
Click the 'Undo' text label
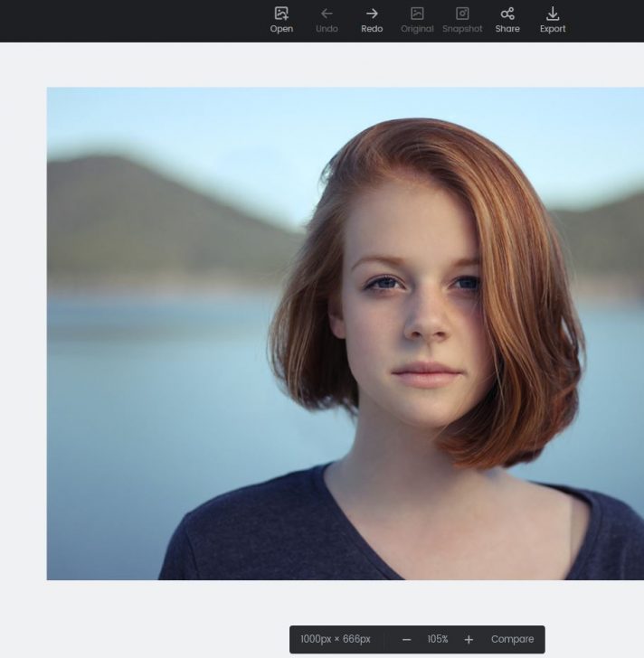pyautogui.click(x=327, y=29)
